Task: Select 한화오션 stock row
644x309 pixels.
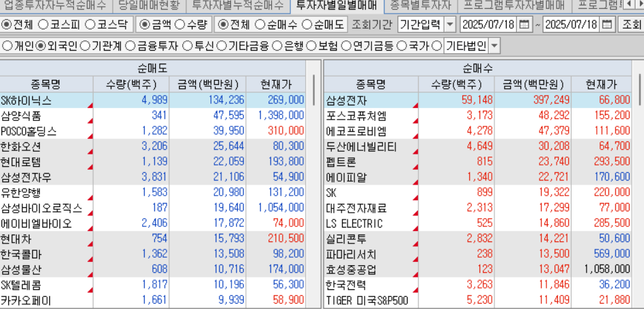Action: tap(153, 146)
